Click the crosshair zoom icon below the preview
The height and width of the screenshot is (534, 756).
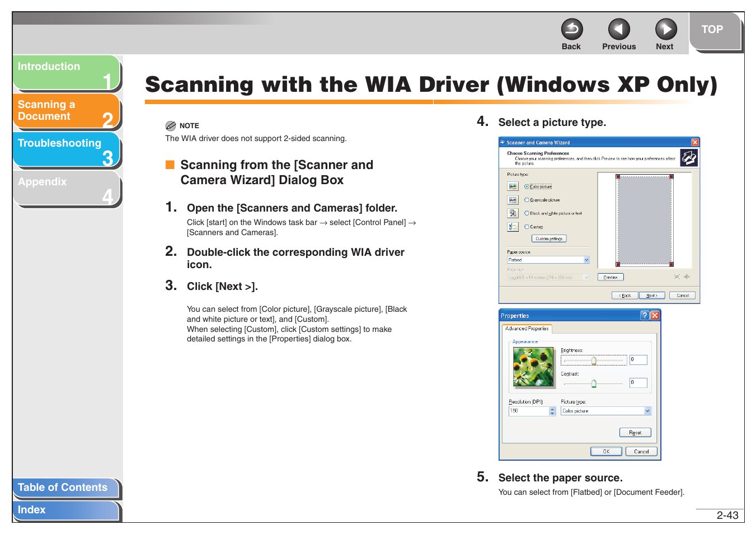click(687, 277)
